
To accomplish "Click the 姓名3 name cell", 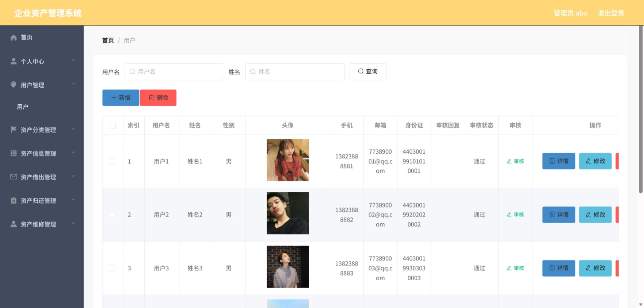I will tap(195, 268).
